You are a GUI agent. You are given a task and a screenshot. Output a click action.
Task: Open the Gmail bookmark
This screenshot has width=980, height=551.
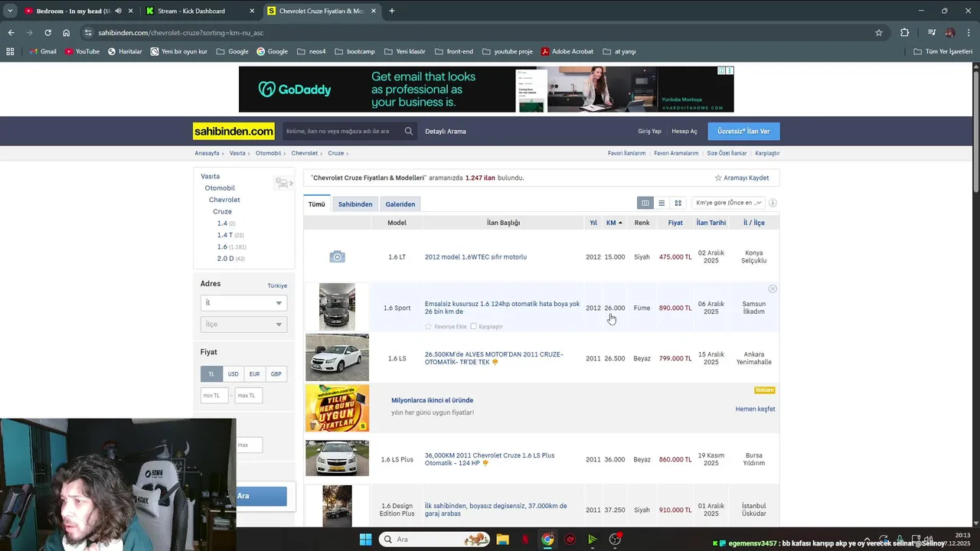[x=43, y=51]
